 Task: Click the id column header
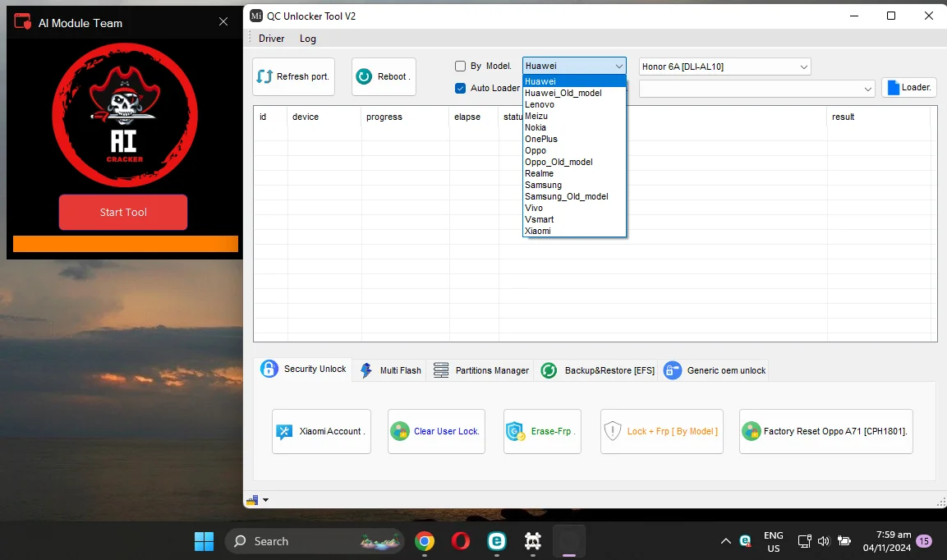[270, 117]
